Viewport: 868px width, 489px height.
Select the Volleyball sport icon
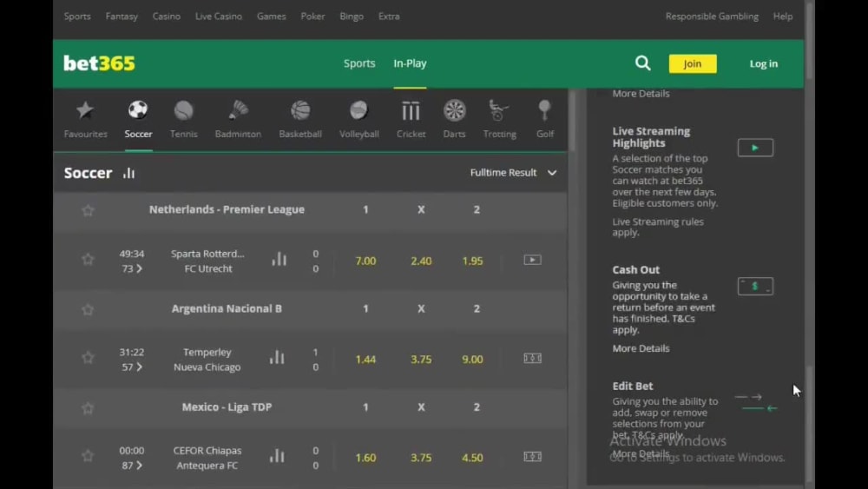tap(358, 110)
